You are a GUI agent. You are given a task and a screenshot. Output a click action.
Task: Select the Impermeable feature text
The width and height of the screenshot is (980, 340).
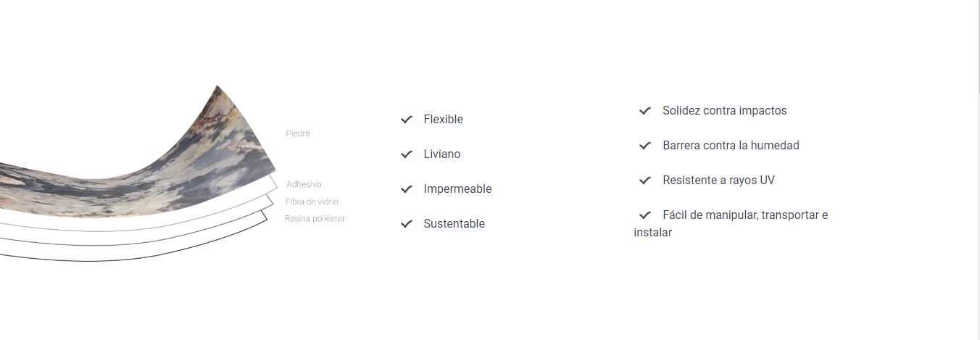tap(457, 189)
